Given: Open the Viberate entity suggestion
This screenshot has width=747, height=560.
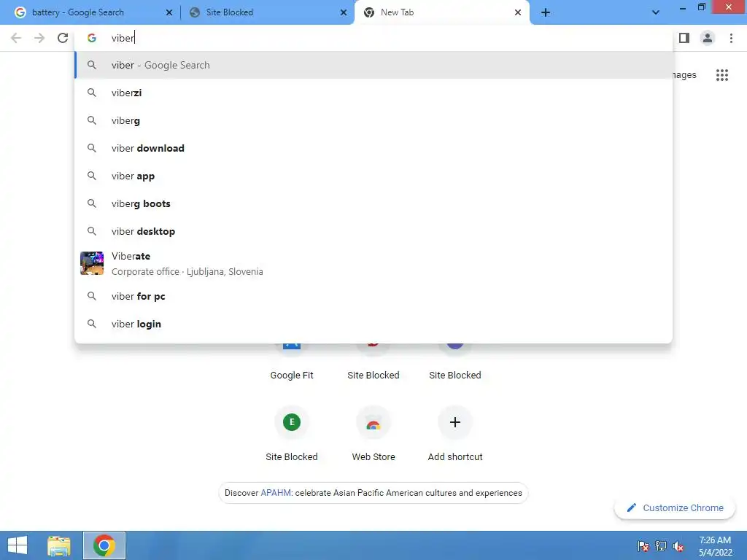Looking at the screenshot, I should coord(373,263).
